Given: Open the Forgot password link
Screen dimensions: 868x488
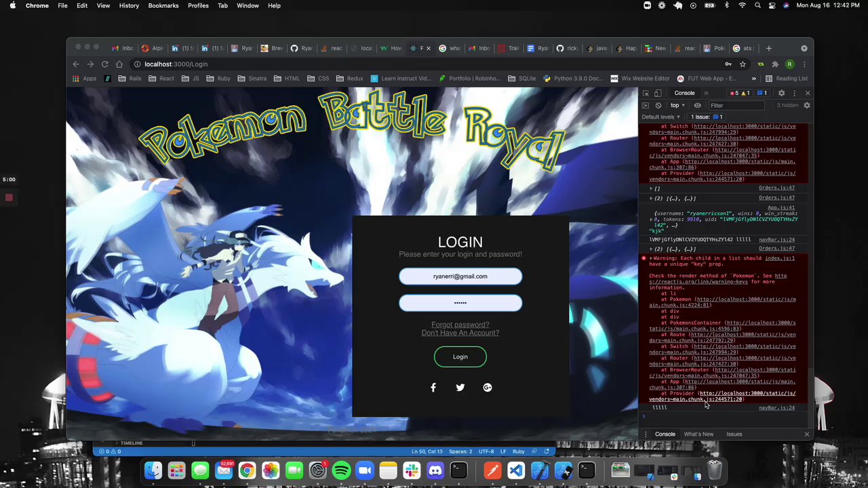Looking at the screenshot, I should (460, 325).
